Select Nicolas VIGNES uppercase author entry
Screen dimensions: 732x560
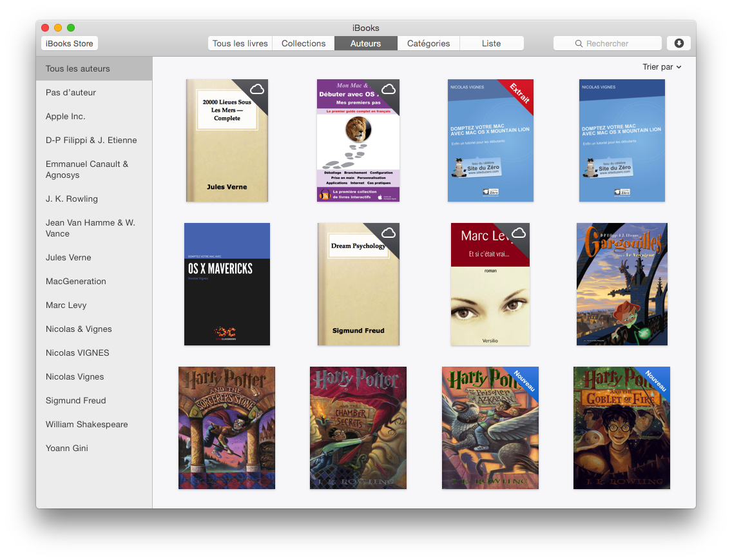click(x=94, y=352)
